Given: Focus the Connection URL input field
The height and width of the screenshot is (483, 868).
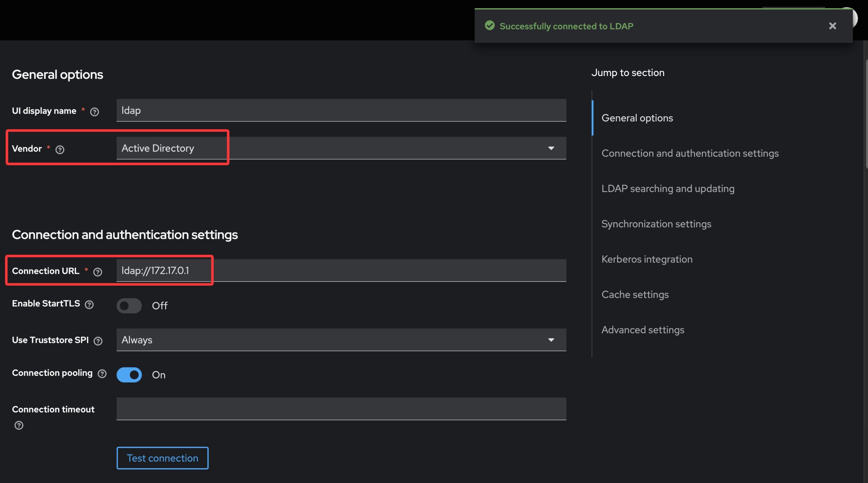Looking at the screenshot, I should click(x=341, y=270).
